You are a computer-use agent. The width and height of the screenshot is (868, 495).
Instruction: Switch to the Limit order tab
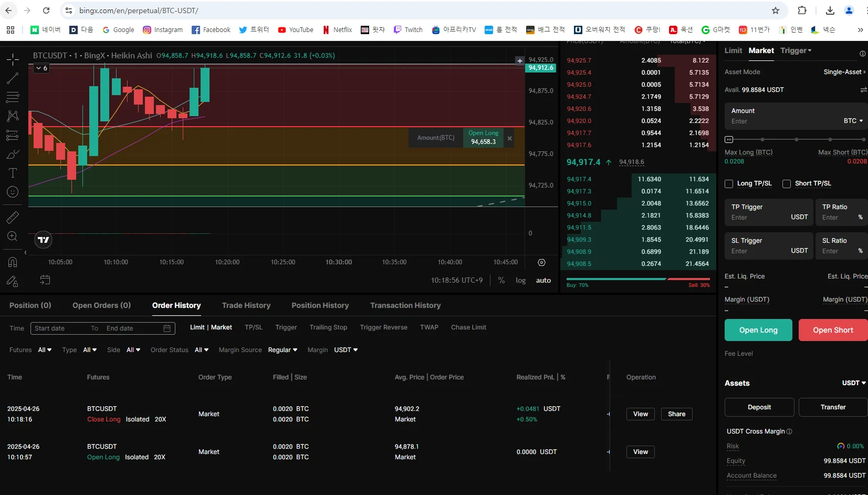733,50
